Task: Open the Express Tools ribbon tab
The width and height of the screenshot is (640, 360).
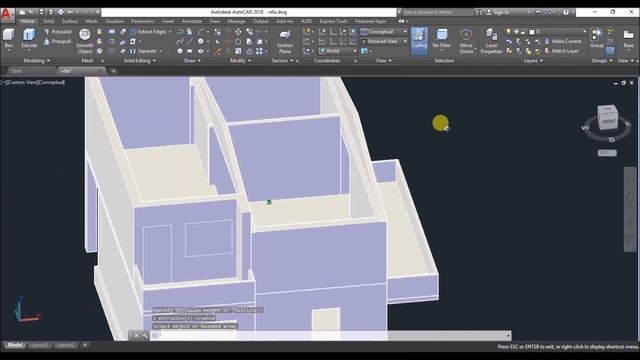Action: tap(333, 21)
